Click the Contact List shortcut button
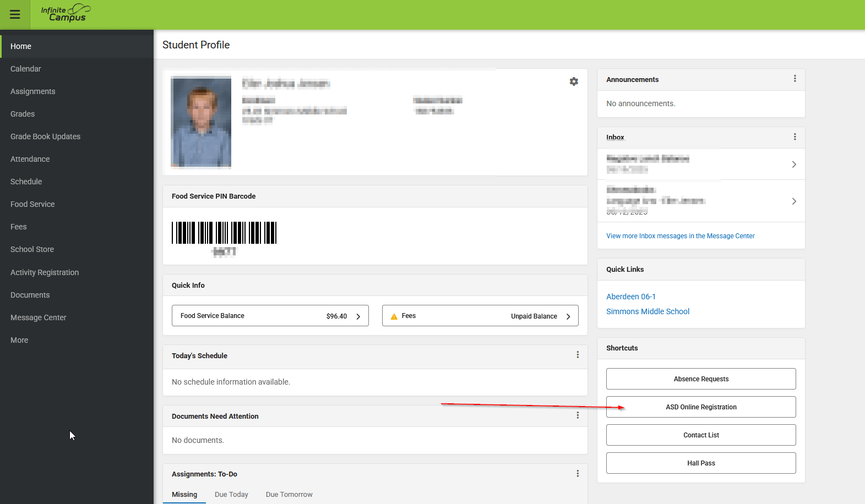 (701, 435)
